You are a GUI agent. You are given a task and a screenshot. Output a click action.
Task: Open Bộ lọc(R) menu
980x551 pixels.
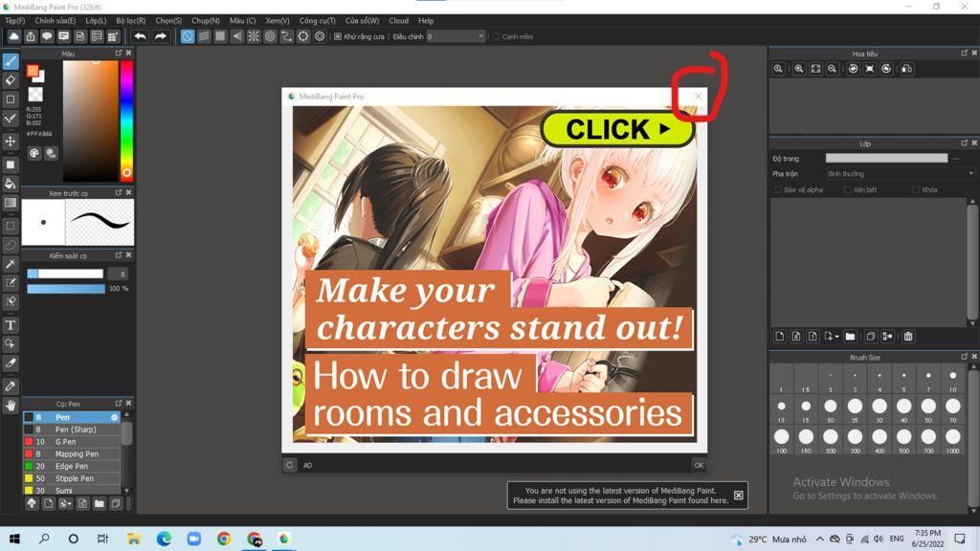pyautogui.click(x=130, y=21)
